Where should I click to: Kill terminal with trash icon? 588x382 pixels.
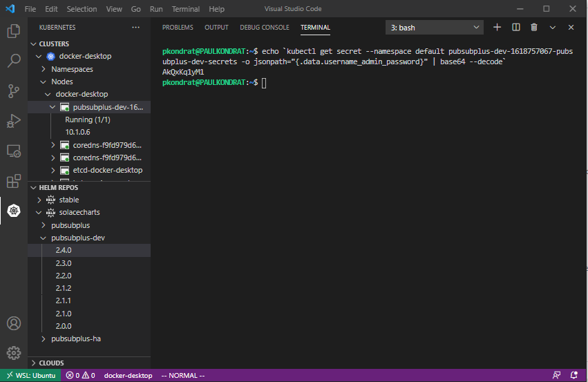coord(534,28)
